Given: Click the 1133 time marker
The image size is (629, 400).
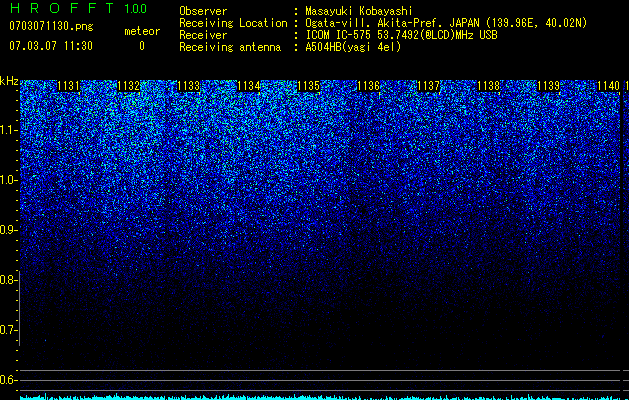Looking at the screenshot, I should (x=189, y=86).
